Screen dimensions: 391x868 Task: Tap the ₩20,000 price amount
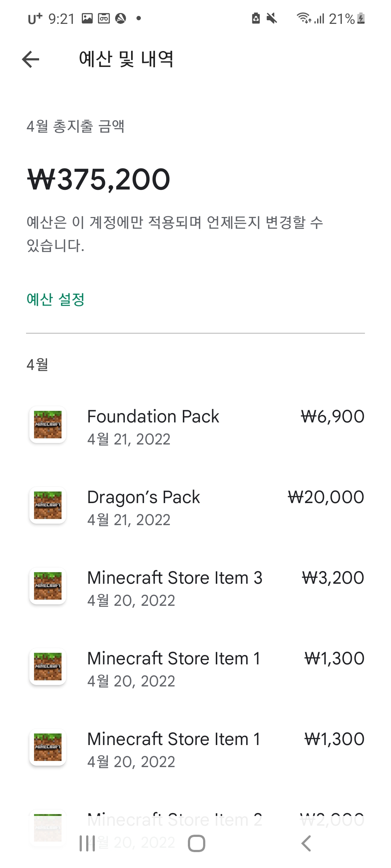click(x=326, y=497)
